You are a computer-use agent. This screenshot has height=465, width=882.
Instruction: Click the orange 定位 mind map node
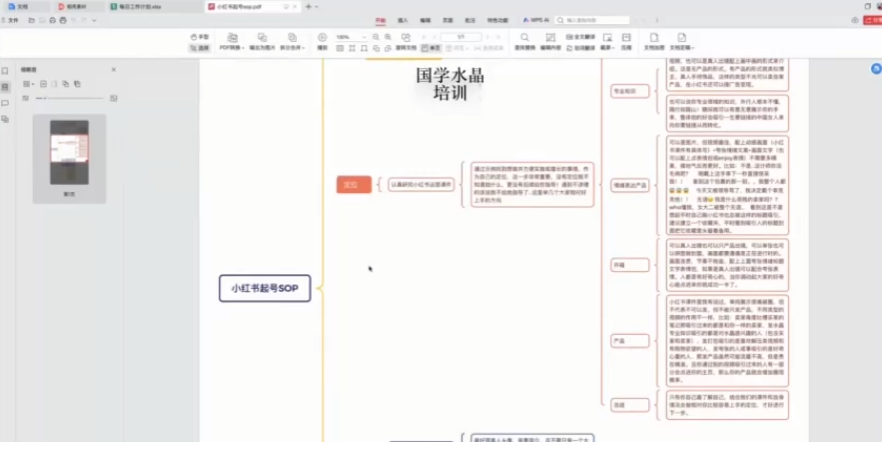tap(354, 184)
